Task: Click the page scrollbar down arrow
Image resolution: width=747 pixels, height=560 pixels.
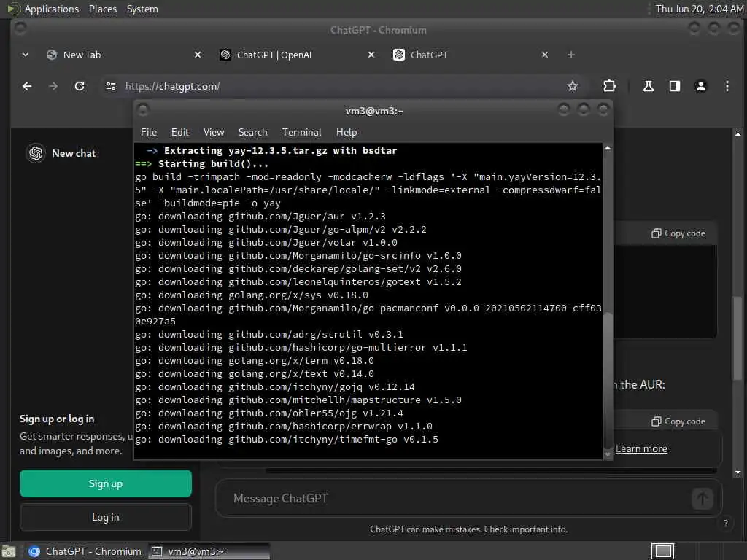Action: point(738,472)
